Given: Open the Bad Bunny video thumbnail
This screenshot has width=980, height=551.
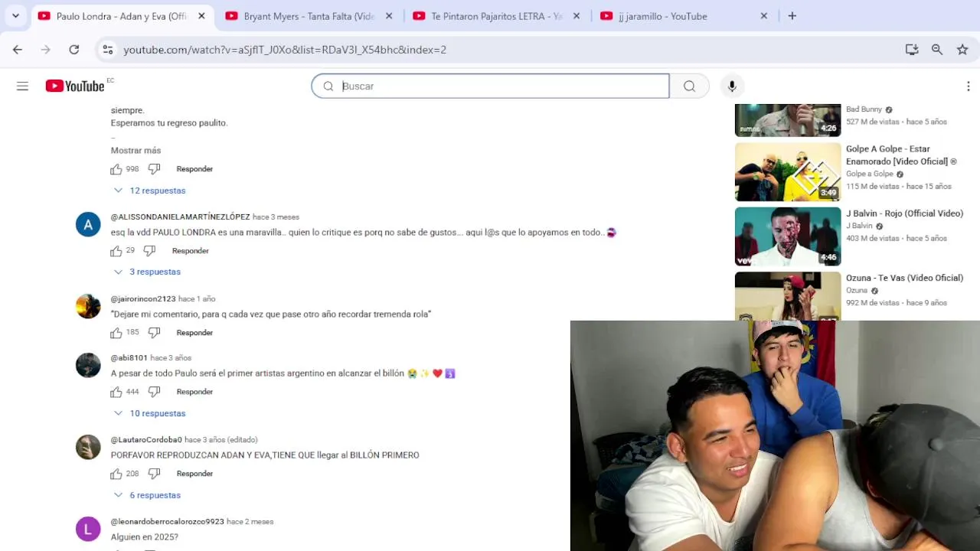Looking at the screenshot, I should coord(788,120).
